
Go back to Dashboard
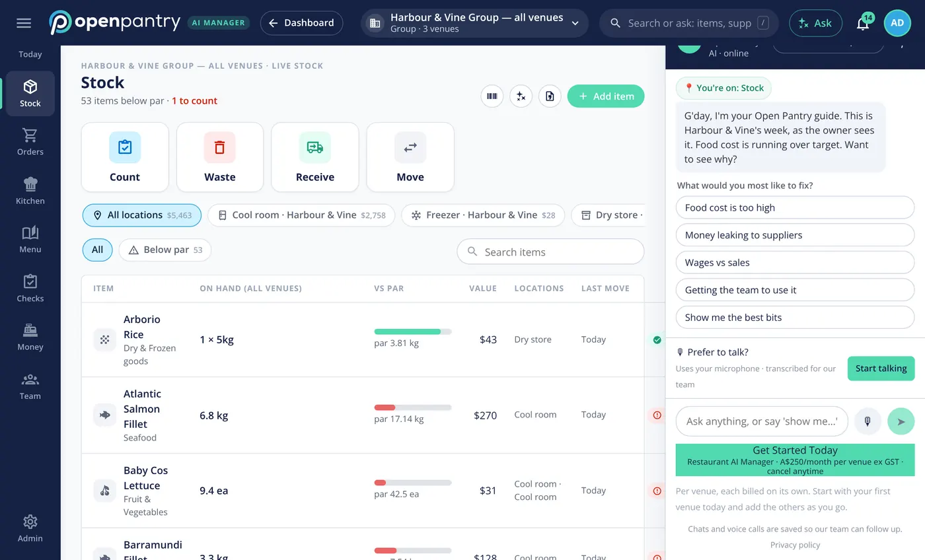[x=302, y=23]
